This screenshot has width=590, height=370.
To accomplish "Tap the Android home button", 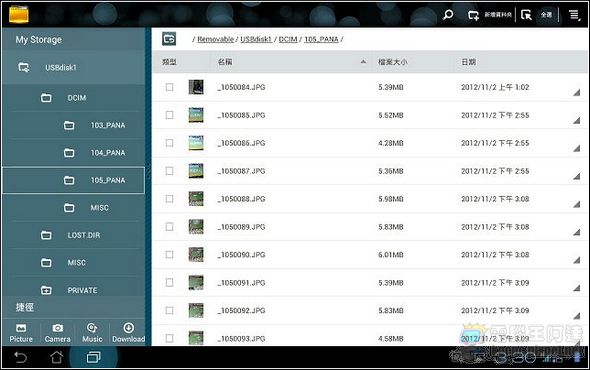I will point(57,357).
